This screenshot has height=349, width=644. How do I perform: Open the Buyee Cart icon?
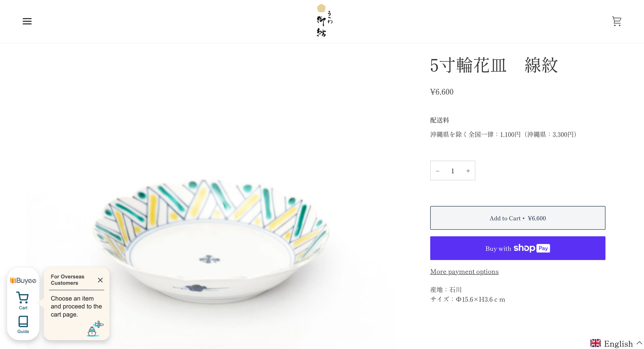tap(23, 301)
